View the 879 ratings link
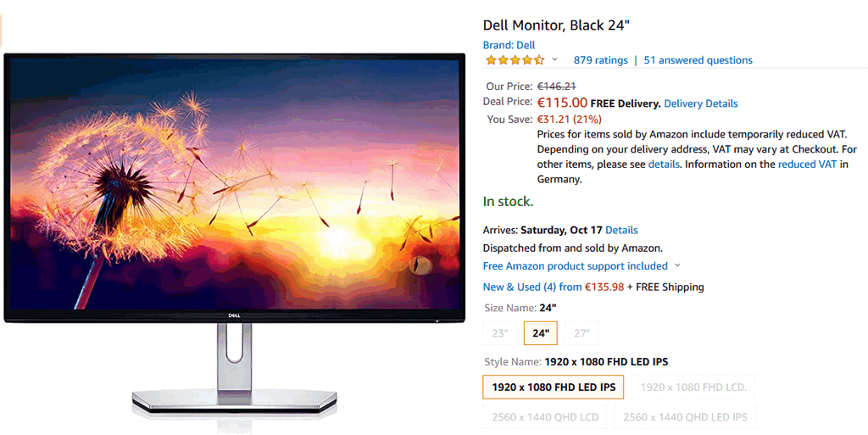 [x=601, y=60]
